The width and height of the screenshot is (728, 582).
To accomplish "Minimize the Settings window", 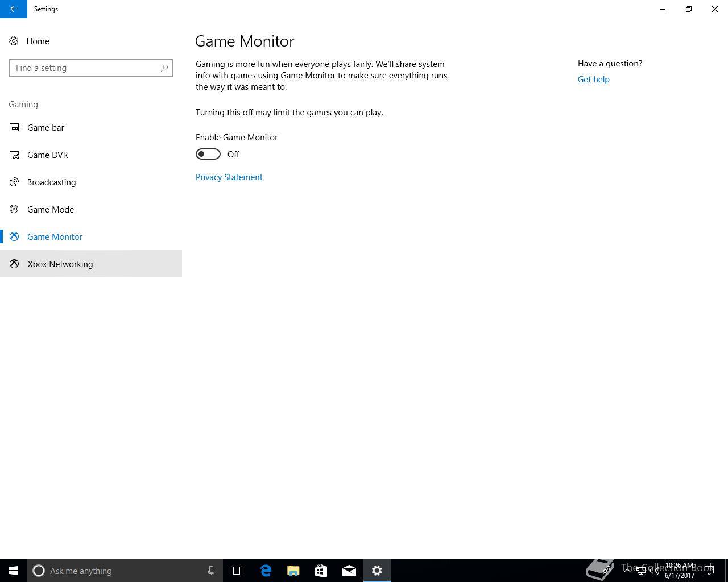I will (663, 9).
